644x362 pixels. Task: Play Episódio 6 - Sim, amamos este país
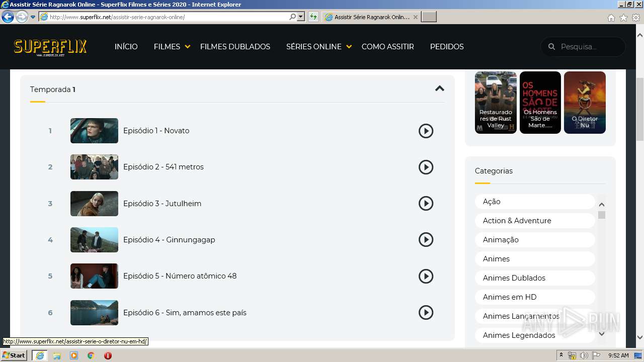coord(426,313)
